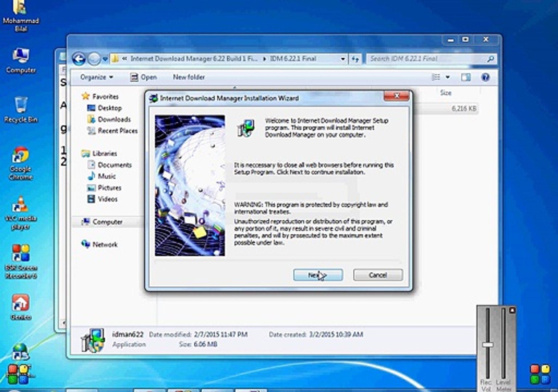Open the Computer desktop icon
The width and height of the screenshot is (558, 392).
21,61
